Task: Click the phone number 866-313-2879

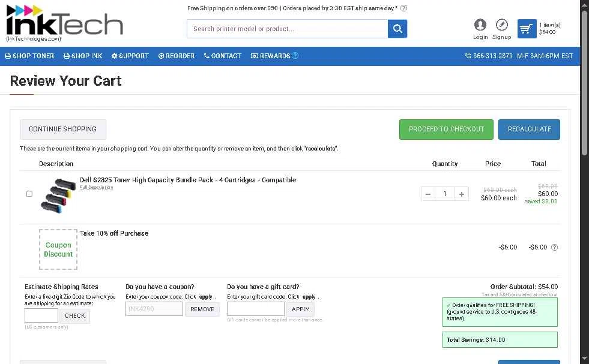Action: tap(492, 56)
